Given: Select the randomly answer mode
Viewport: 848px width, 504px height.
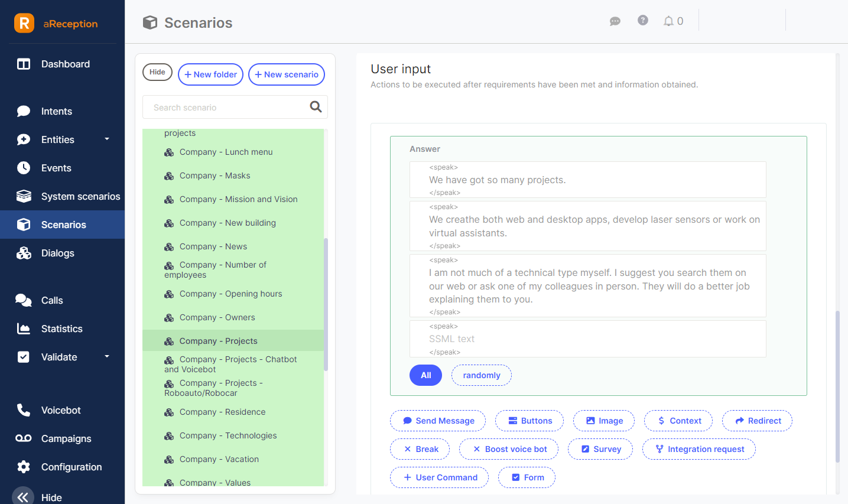Looking at the screenshot, I should pos(482,375).
